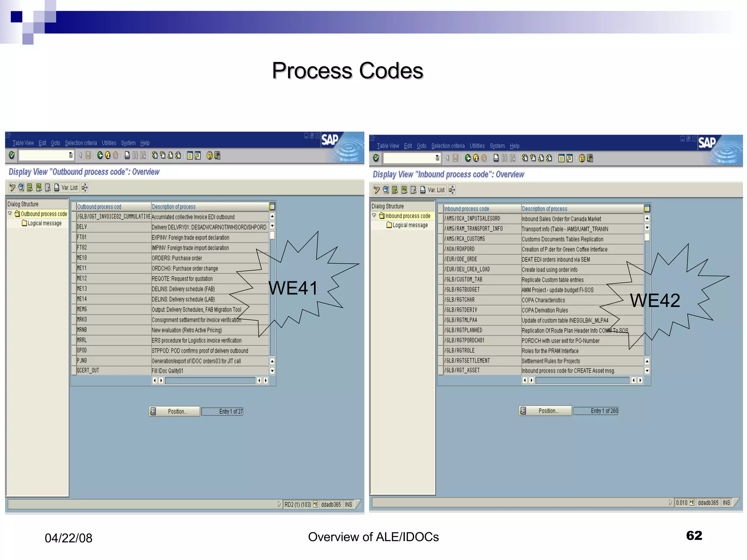Open command field dropdown in Inbound window
This screenshot has height=560, width=747.
click(437, 158)
